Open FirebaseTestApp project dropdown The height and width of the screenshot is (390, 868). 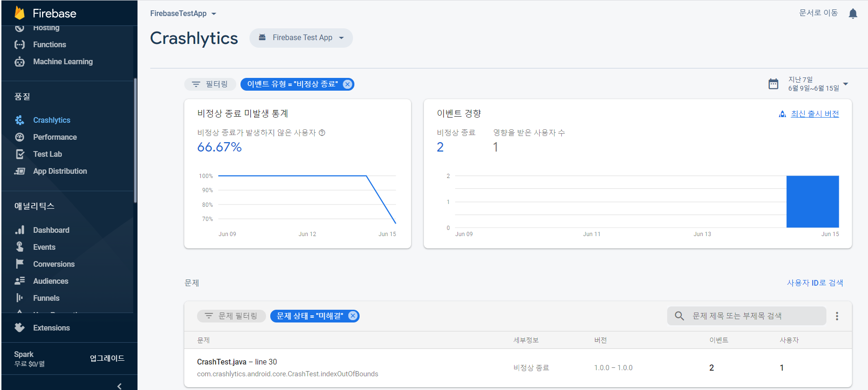(x=183, y=14)
